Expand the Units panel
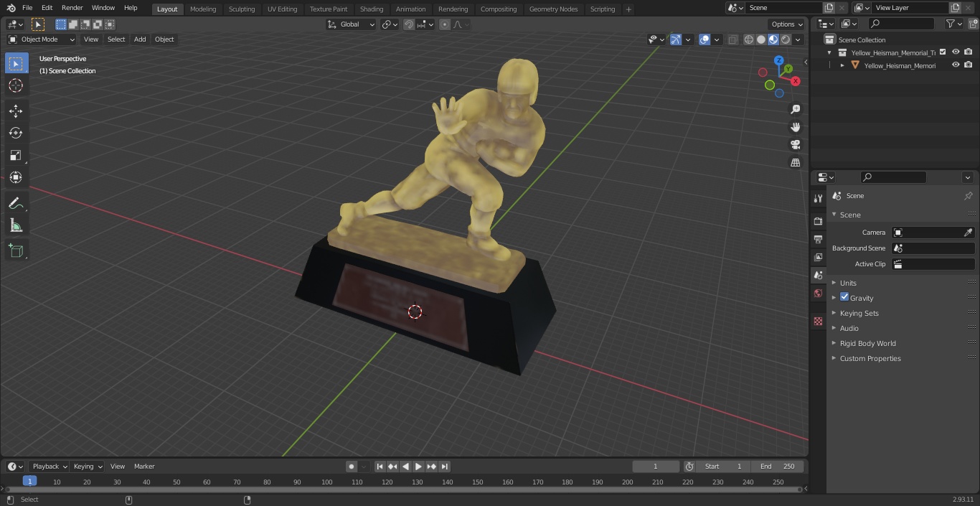The height and width of the screenshot is (506, 980). [848, 283]
